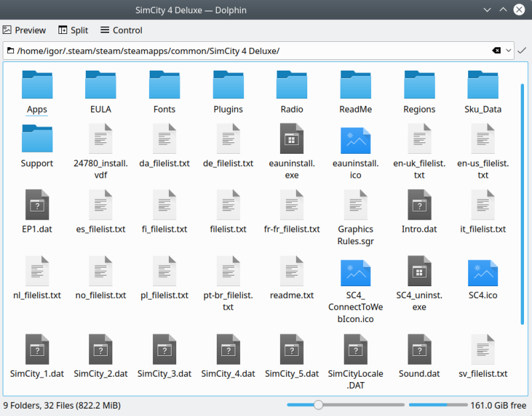The image size is (532, 416).
Task: Clear the location bar text
Action: tap(496, 51)
